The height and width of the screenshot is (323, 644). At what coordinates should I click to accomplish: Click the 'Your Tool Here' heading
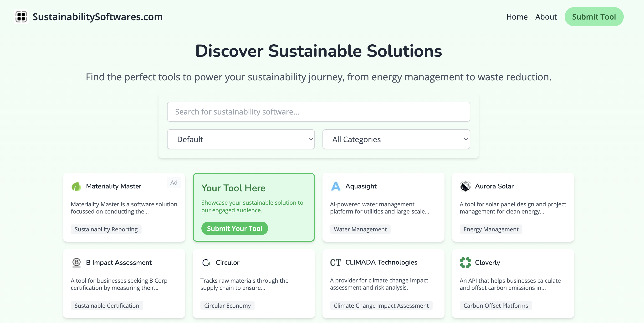(233, 188)
